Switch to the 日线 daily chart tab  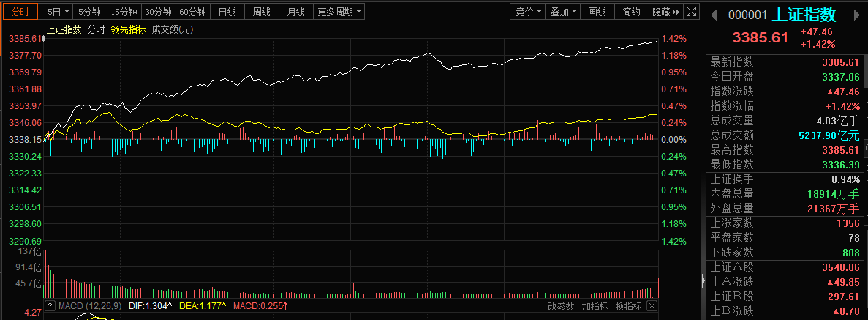point(227,12)
